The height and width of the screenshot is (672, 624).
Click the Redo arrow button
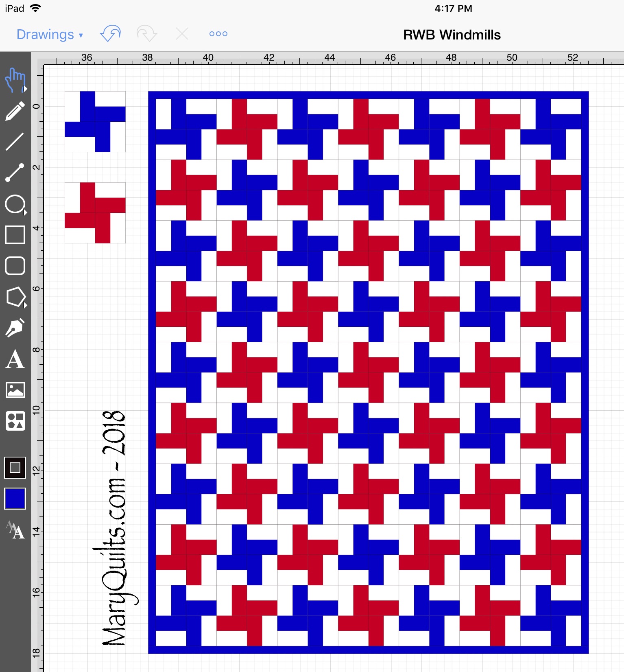146,34
